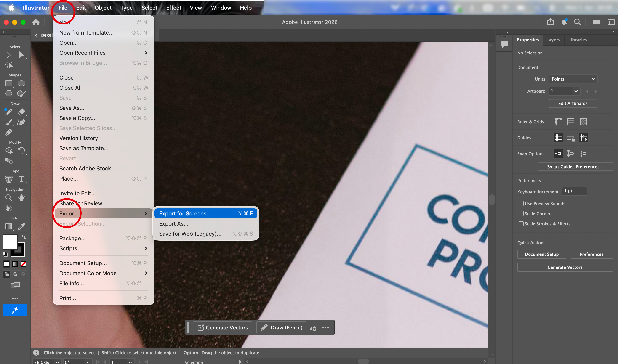Select the Polygon tool
The height and width of the screenshot is (364, 618).
(9, 93)
